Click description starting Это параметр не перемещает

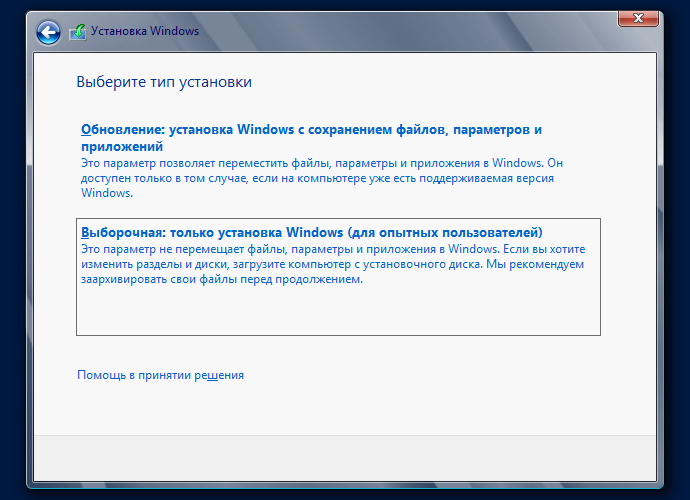333,264
